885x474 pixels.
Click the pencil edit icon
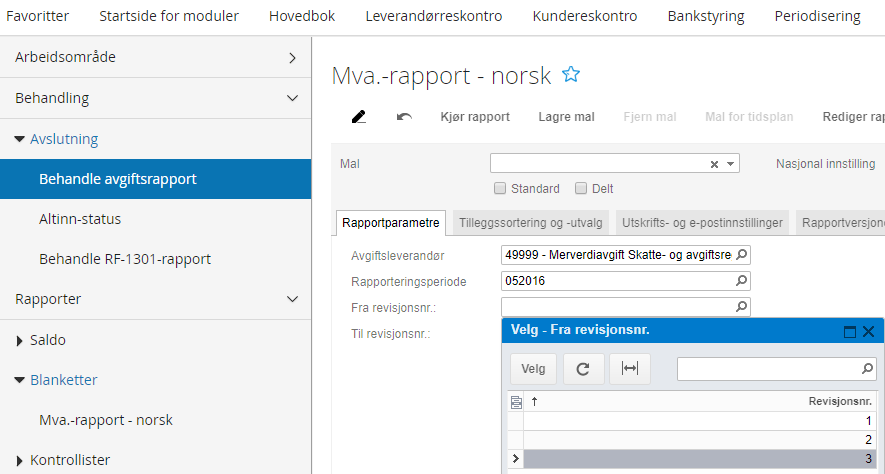click(x=359, y=117)
